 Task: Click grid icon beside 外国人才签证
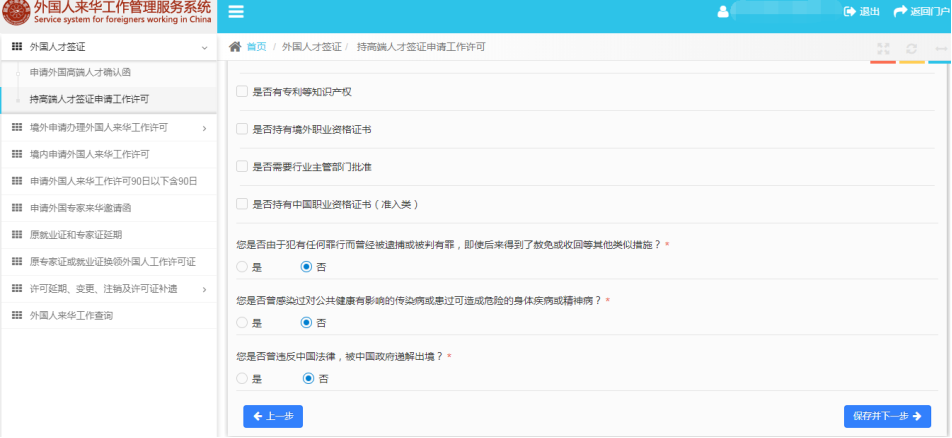click(x=17, y=47)
